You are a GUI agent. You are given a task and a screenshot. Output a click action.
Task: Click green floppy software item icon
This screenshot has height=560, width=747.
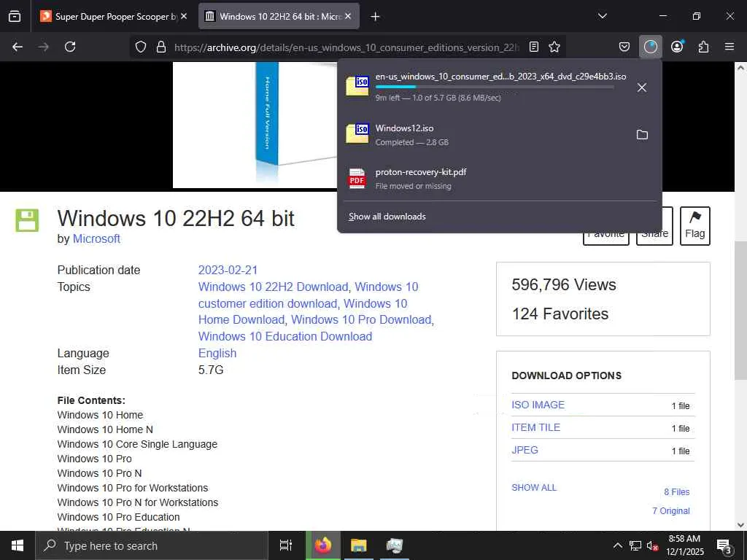click(x=27, y=220)
